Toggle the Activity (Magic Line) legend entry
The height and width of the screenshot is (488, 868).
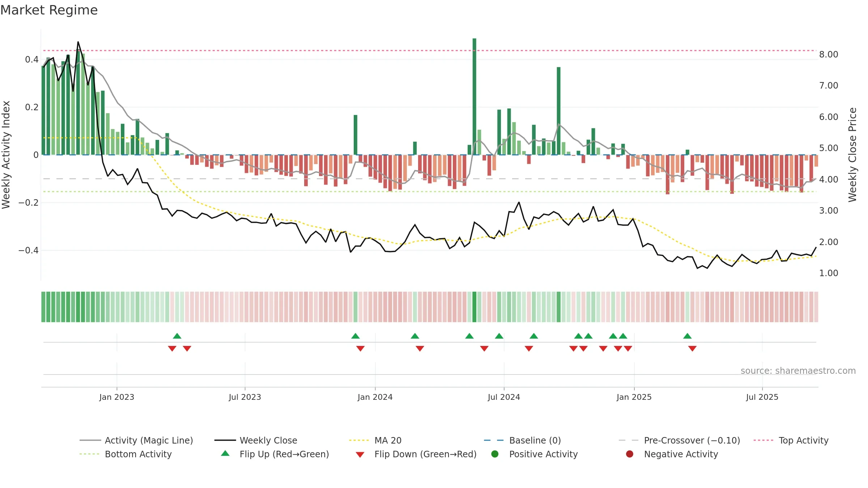(136, 440)
